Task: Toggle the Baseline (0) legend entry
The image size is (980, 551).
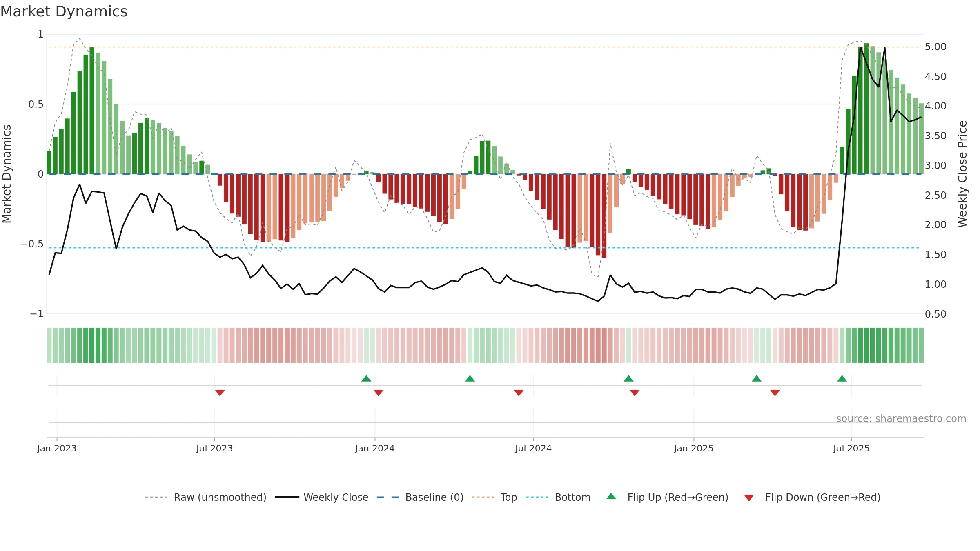Action: 420,497
